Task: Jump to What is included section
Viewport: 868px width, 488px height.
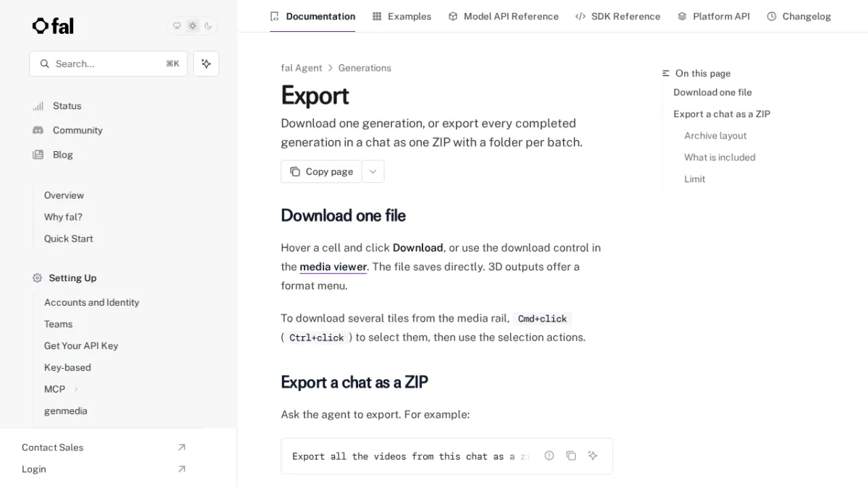Action: 720,158
